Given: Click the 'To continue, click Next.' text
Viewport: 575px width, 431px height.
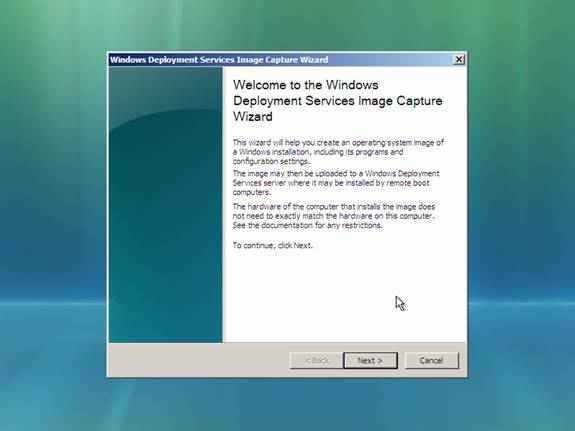Looking at the screenshot, I should click(273, 245).
